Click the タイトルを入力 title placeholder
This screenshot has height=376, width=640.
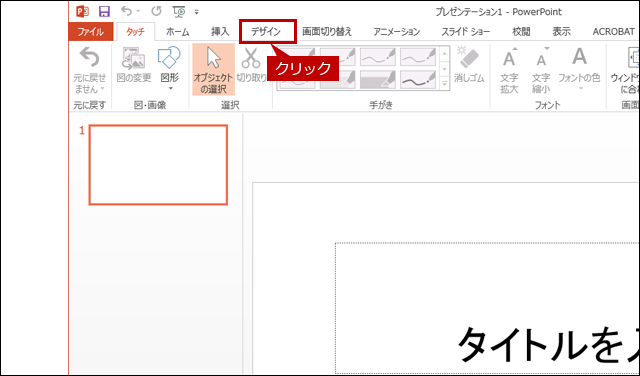(488, 308)
